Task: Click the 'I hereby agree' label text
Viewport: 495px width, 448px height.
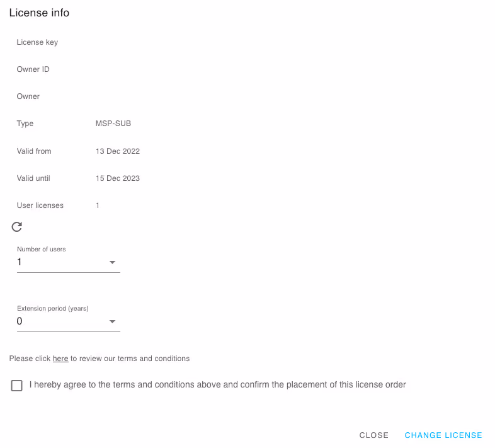Action: coord(217,384)
